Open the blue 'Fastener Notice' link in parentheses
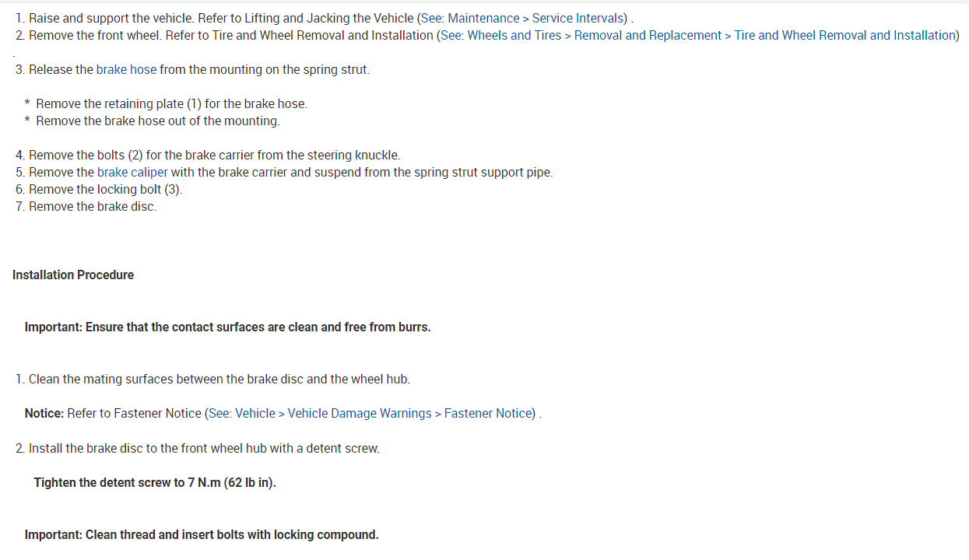The width and height of the screenshot is (969, 560). pyautogui.click(x=488, y=413)
